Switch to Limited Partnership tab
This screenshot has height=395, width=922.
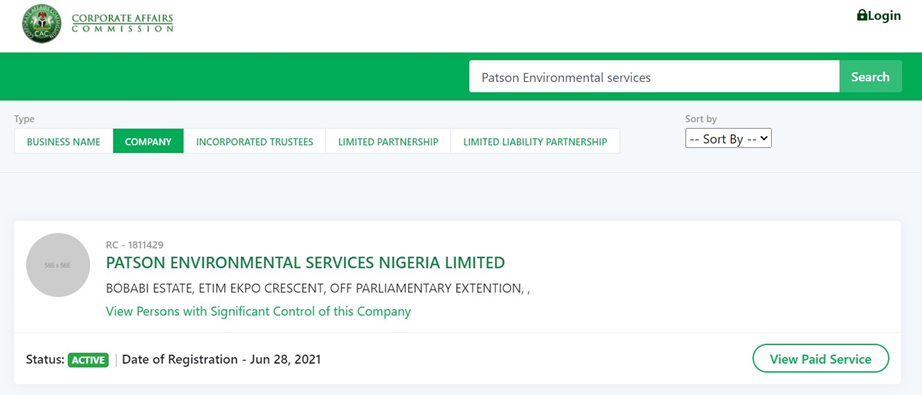[x=388, y=141]
